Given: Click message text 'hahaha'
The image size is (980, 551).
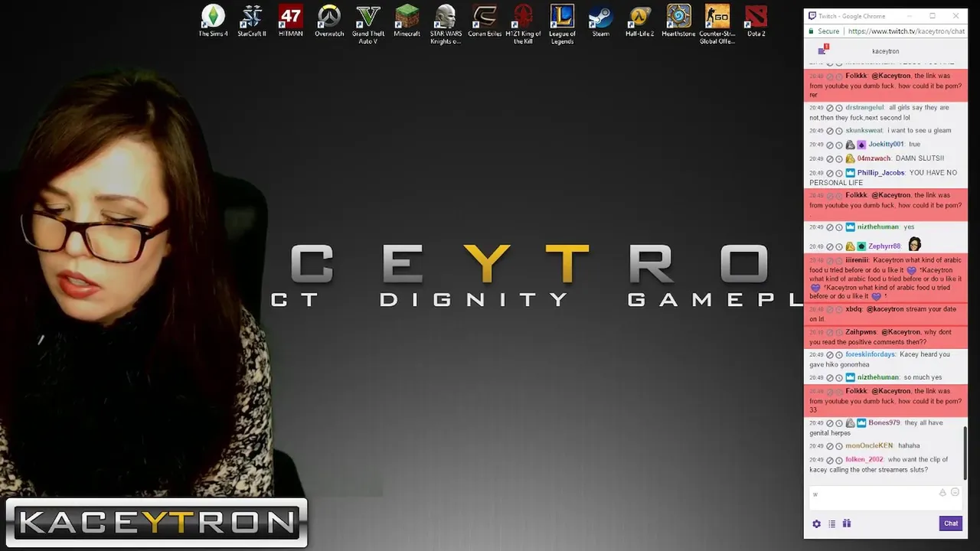Looking at the screenshot, I should pos(909,445).
